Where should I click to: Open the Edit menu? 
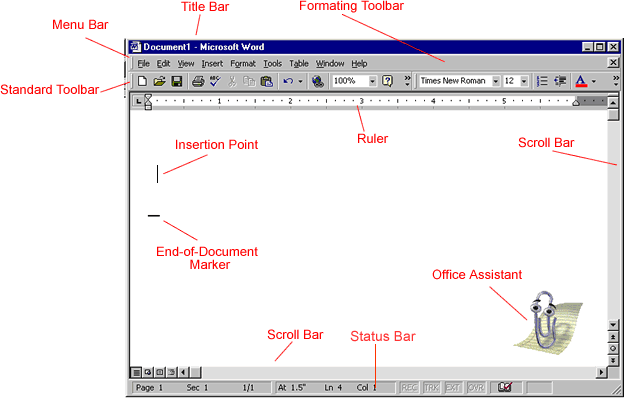tap(163, 64)
